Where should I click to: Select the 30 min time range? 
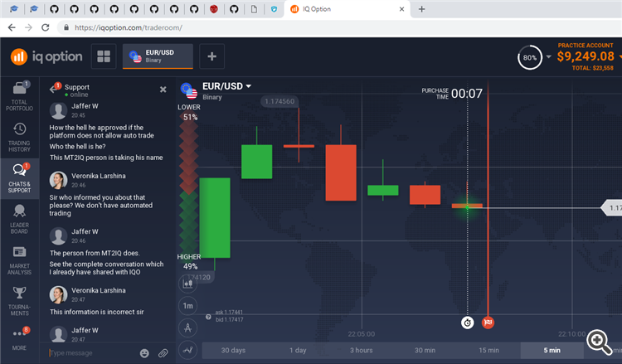425,350
